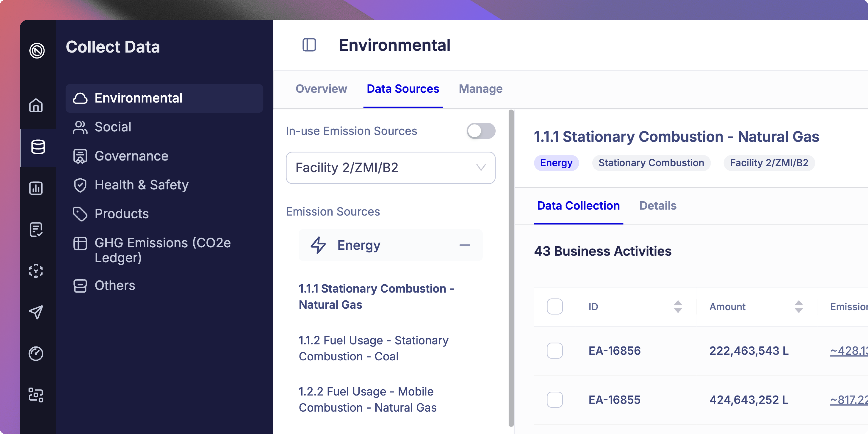This screenshot has width=868, height=434.
Task: Check the EA-16856 row checkbox
Action: click(555, 351)
